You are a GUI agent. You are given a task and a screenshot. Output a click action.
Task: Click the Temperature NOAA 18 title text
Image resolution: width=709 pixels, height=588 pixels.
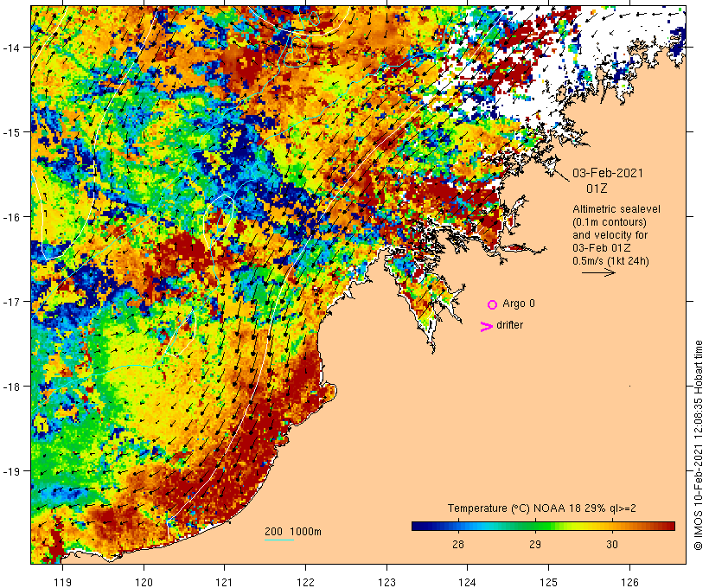tap(542, 508)
